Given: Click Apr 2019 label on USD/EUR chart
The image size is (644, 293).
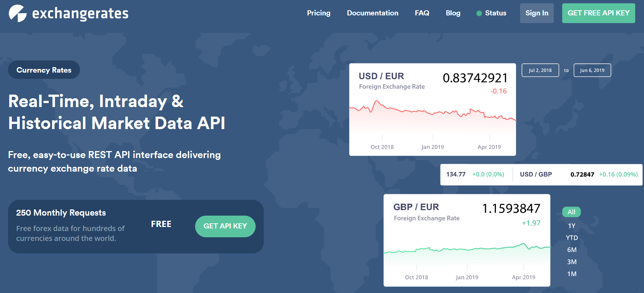Looking at the screenshot, I should coord(489,147).
